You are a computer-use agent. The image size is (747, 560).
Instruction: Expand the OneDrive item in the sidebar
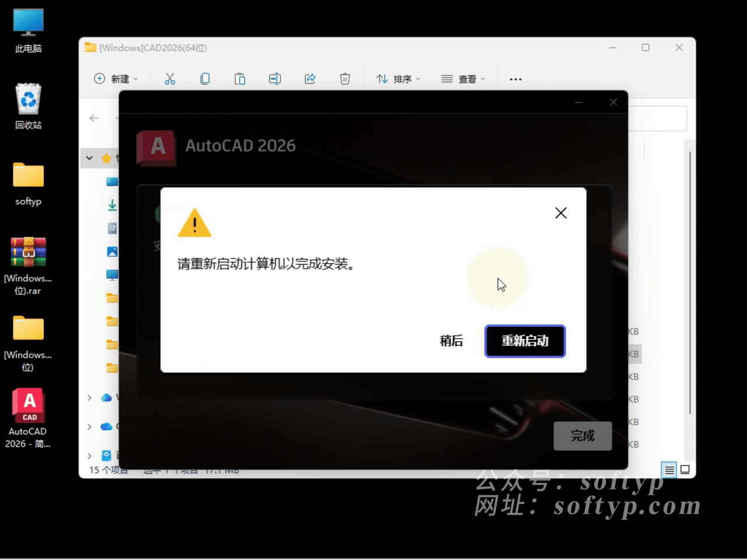pyautogui.click(x=89, y=426)
